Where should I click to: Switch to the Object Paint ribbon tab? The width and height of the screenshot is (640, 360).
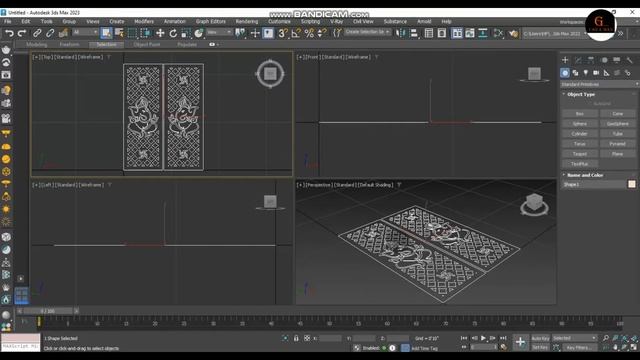[x=147, y=44]
